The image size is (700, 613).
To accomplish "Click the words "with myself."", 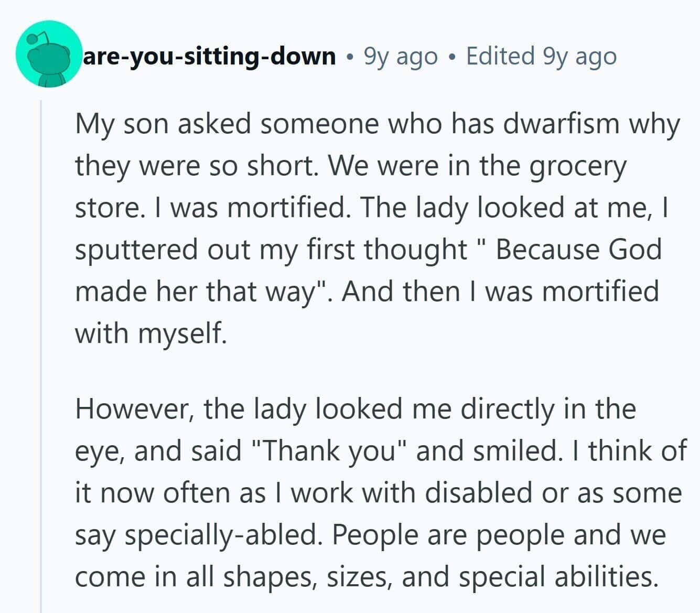I will tap(151, 334).
